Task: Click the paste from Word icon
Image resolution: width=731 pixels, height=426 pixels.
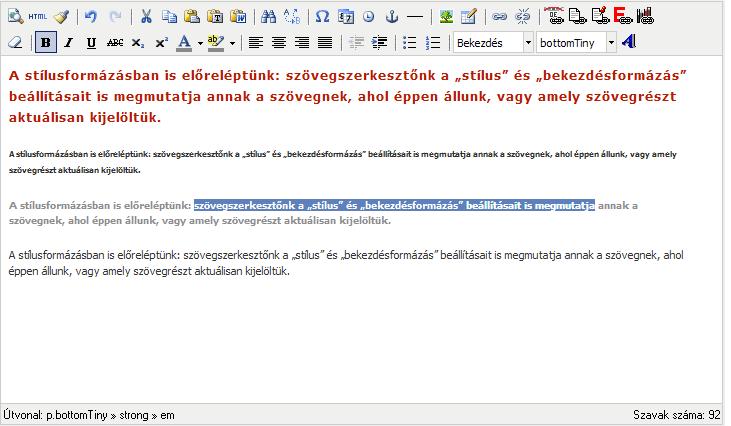Action: tap(238, 17)
